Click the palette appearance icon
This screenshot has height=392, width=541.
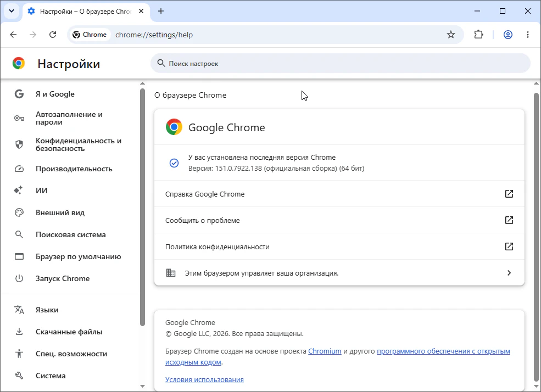click(x=19, y=212)
